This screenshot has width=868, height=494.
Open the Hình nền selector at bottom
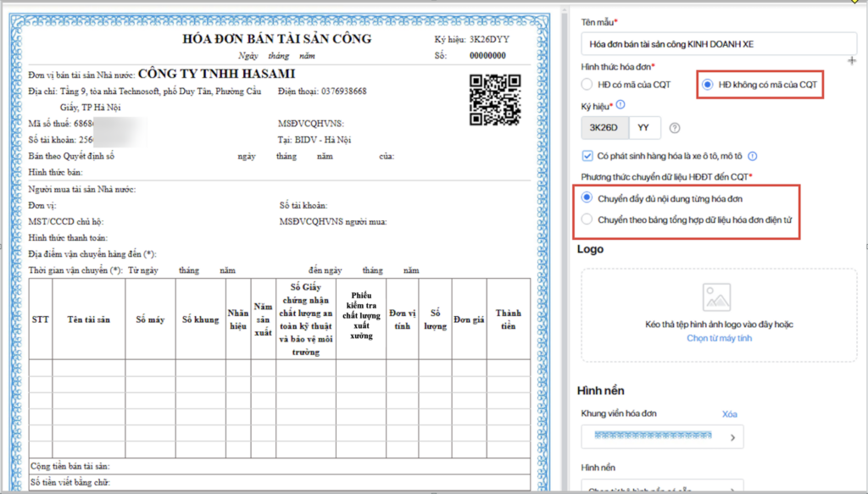(662, 487)
